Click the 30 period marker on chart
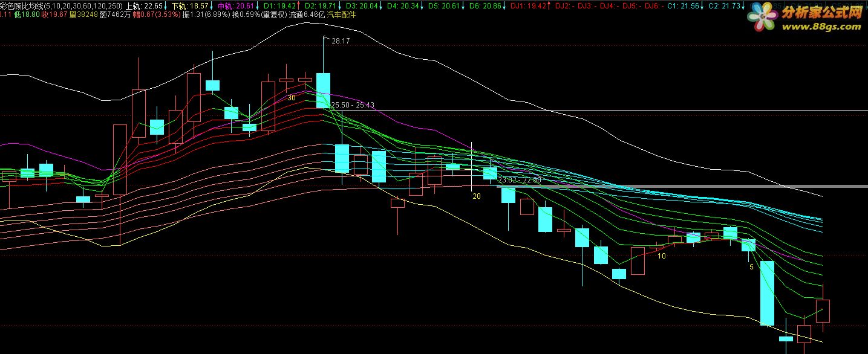The width and height of the screenshot is (868, 354). [x=292, y=97]
